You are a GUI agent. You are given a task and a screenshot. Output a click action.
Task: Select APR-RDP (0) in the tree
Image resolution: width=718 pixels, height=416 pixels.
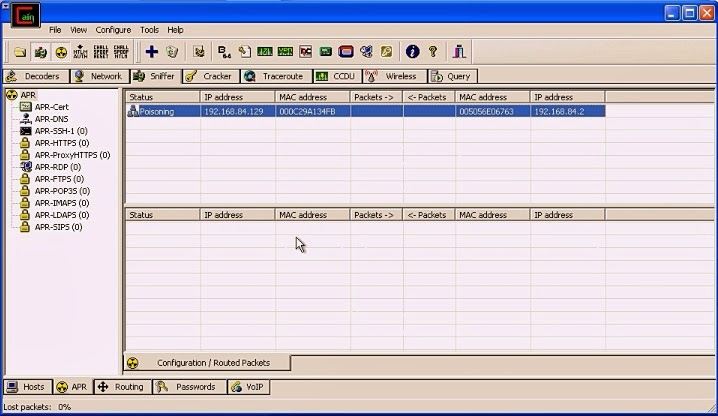tap(58, 167)
